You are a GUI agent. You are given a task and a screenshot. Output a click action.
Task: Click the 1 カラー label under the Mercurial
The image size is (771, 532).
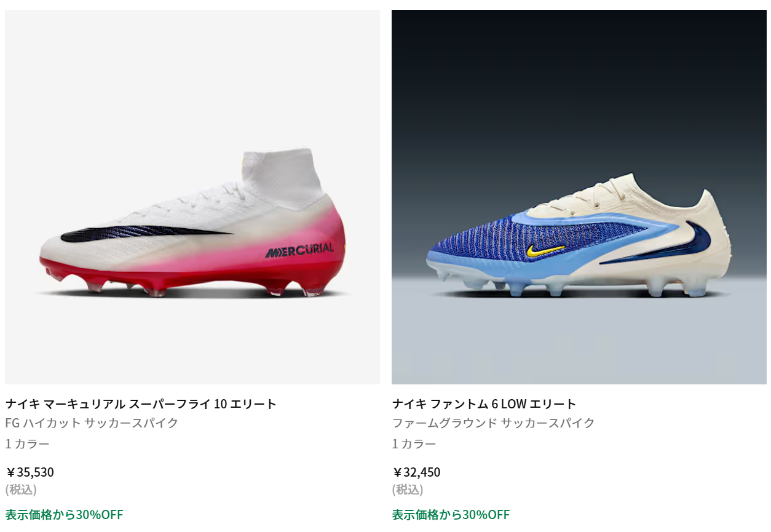click(27, 444)
